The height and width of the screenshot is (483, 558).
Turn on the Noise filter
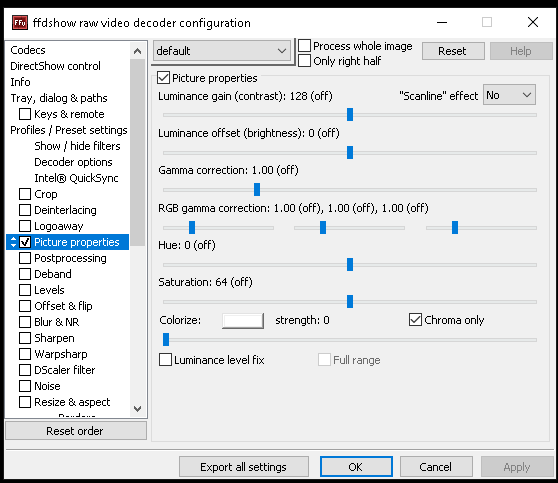(25, 386)
